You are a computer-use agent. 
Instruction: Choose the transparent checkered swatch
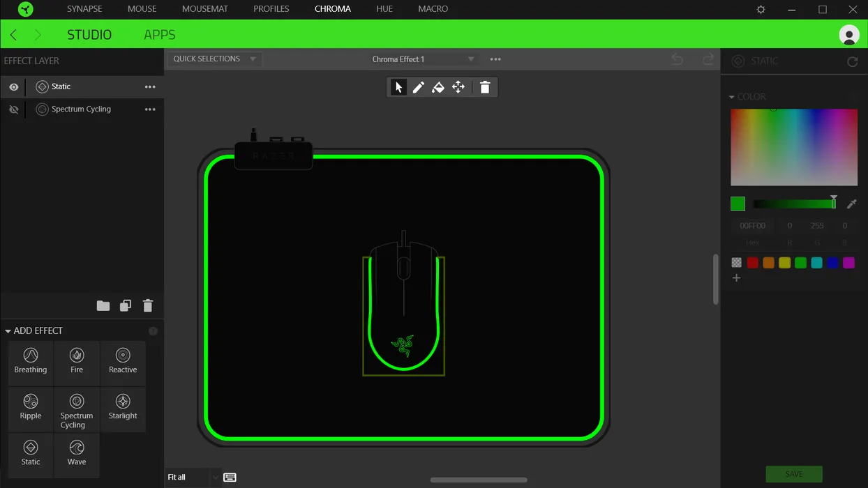click(737, 263)
